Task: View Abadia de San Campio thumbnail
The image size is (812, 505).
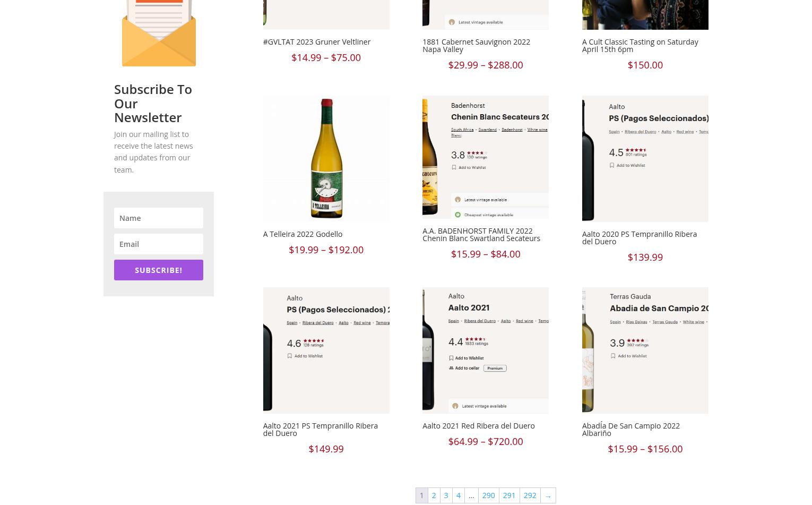Action: click(x=645, y=350)
